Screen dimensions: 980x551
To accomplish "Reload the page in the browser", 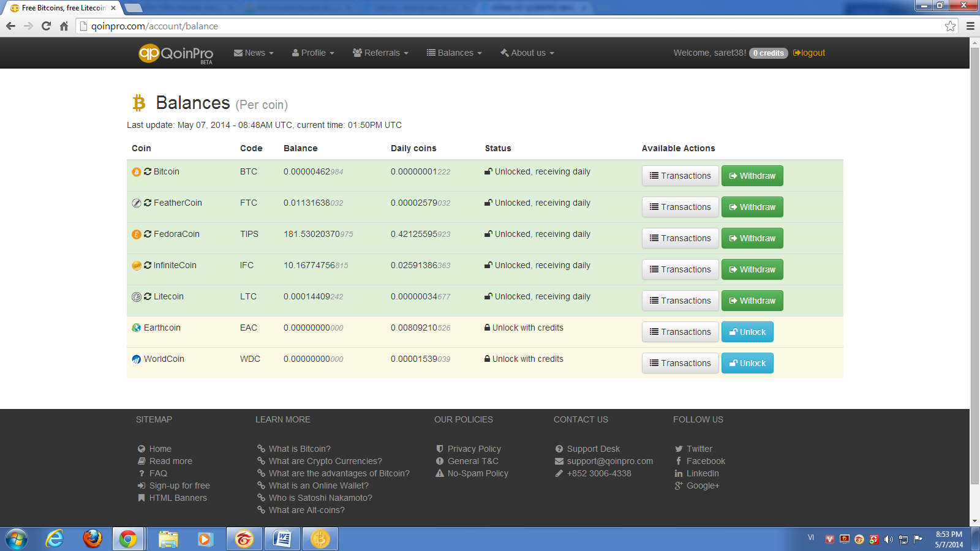I will [46, 26].
